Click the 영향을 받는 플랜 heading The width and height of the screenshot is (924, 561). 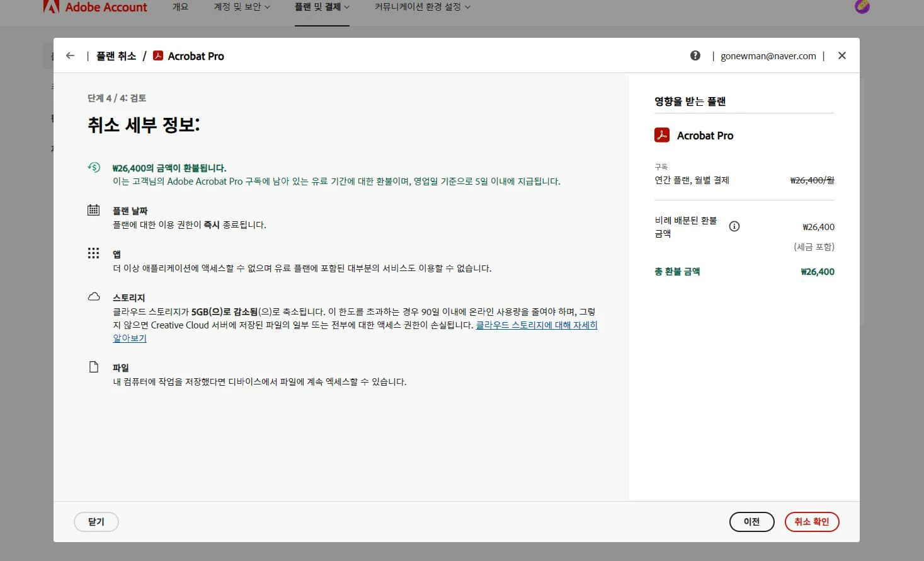coord(690,101)
